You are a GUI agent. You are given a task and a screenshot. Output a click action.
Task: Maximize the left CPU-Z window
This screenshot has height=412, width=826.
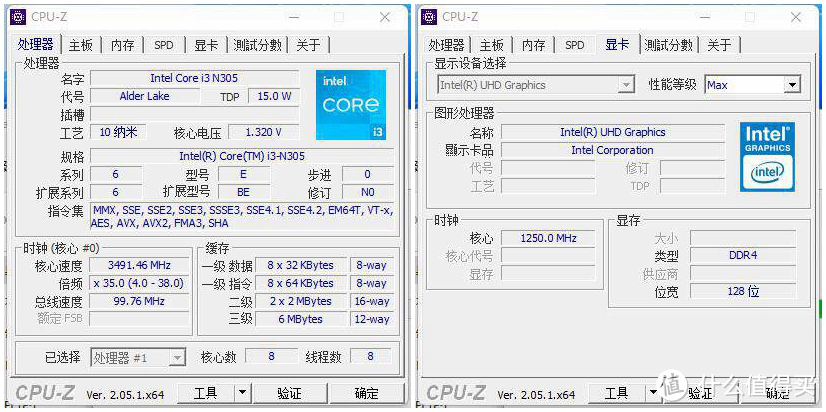click(x=339, y=17)
